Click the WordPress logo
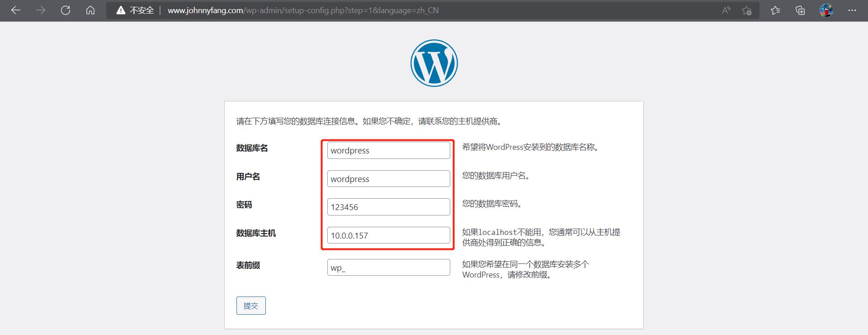 [434, 63]
